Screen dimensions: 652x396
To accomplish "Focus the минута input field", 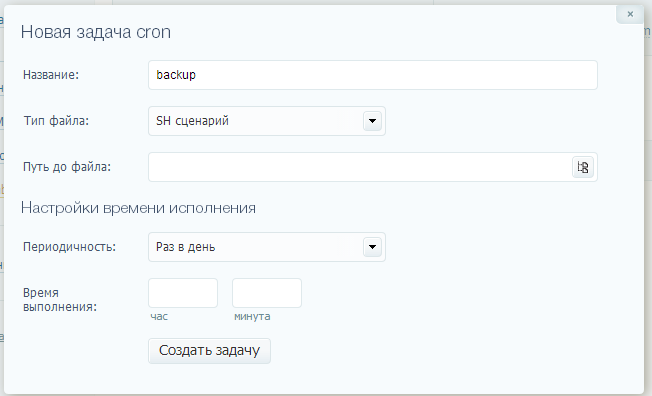I will click(x=267, y=293).
